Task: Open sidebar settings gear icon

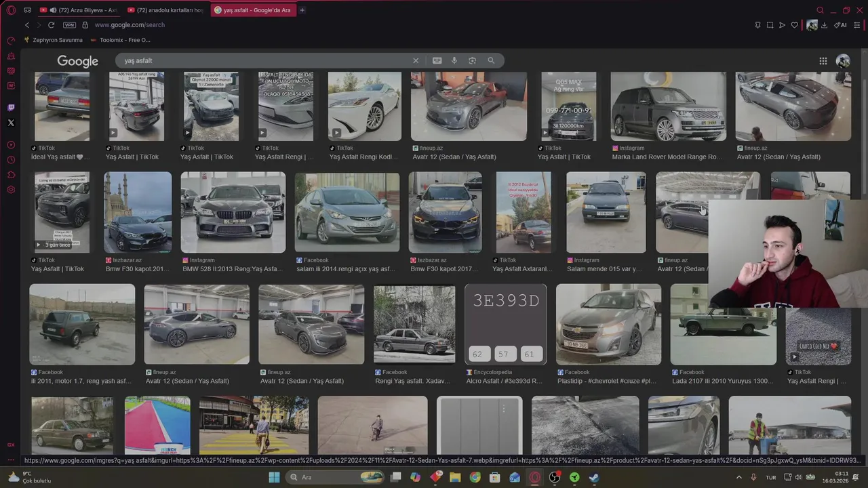Action: click(11, 190)
